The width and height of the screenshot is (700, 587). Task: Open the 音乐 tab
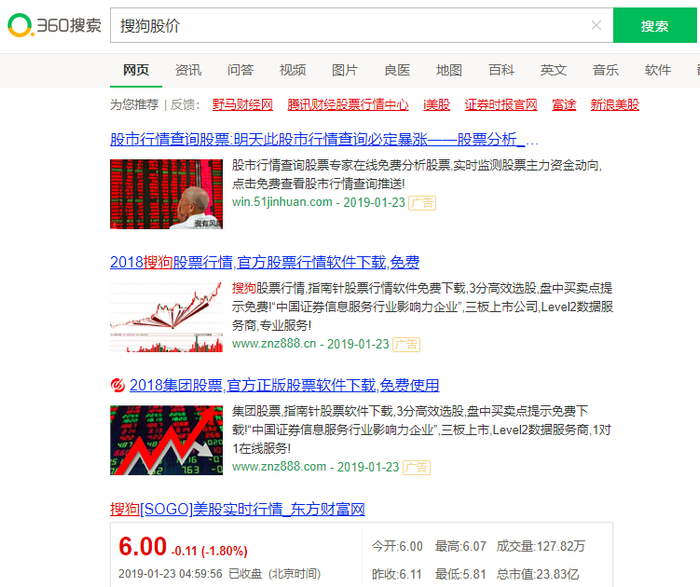coord(606,70)
